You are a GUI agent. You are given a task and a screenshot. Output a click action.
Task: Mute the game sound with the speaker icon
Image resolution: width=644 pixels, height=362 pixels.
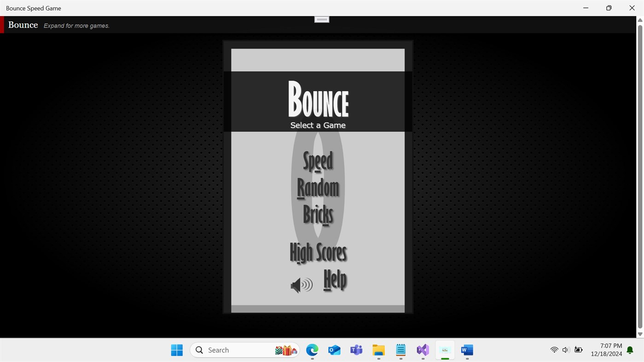(x=301, y=285)
